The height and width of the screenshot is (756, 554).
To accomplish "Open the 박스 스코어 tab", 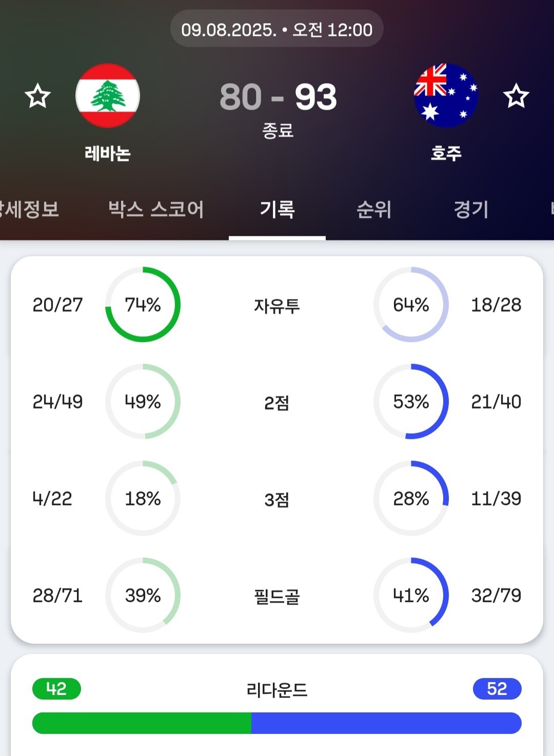I will pyautogui.click(x=156, y=210).
